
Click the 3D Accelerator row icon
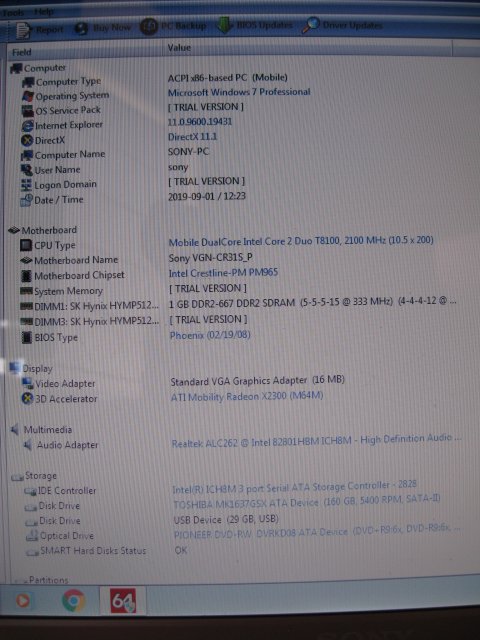(x=27, y=399)
